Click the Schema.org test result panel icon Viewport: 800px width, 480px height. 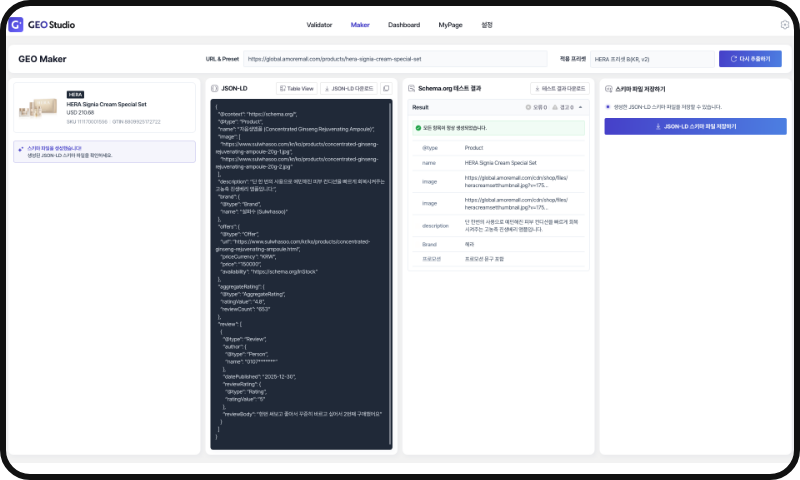tap(411, 88)
